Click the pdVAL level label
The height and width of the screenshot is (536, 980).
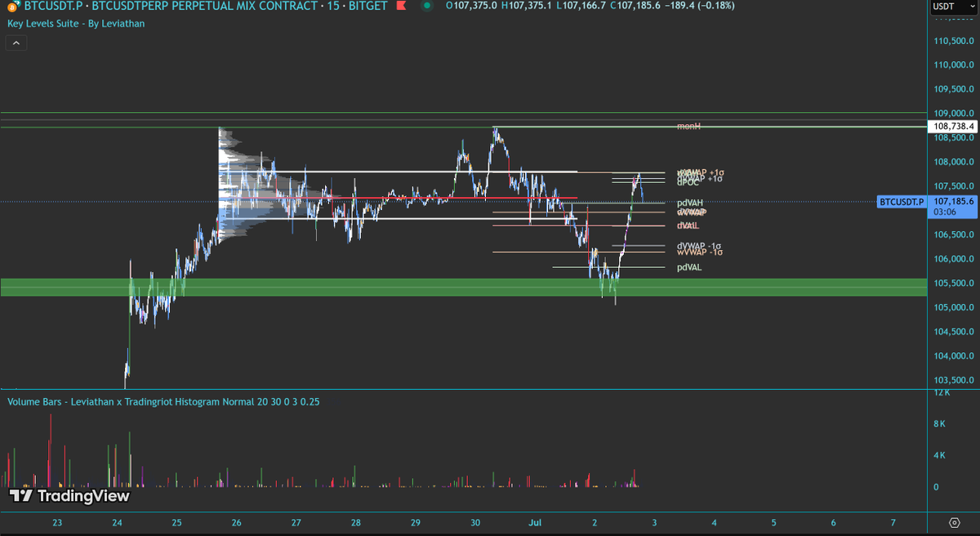[689, 267]
